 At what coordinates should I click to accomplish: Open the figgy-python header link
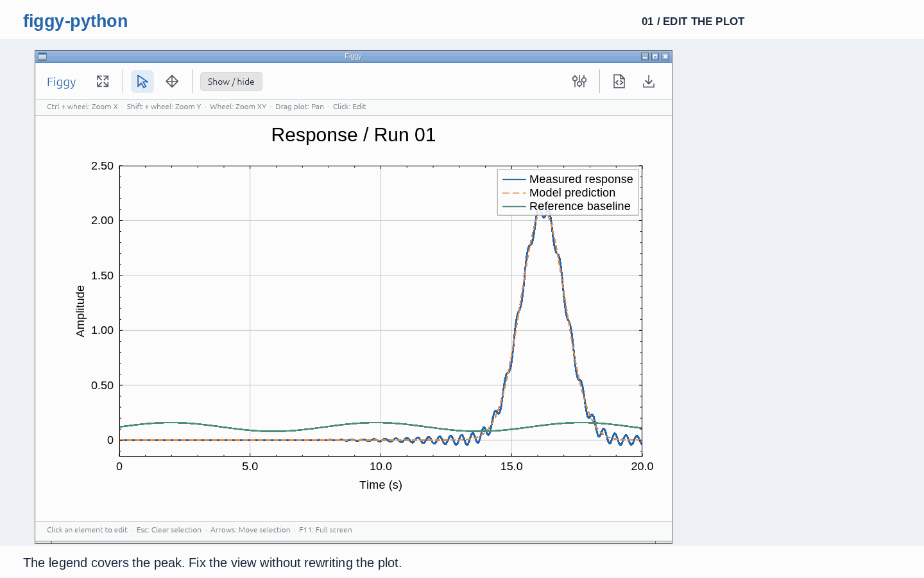[75, 21]
